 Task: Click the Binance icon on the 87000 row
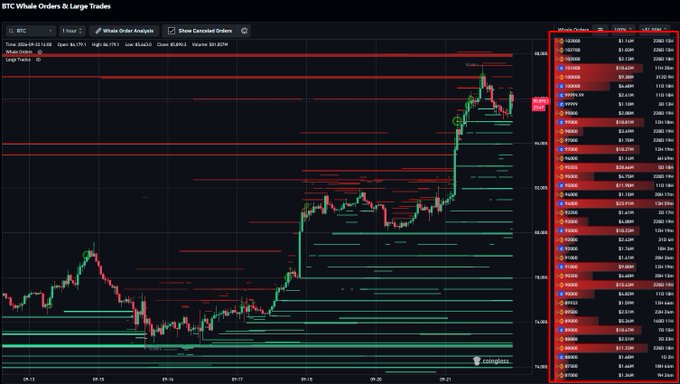click(561, 375)
